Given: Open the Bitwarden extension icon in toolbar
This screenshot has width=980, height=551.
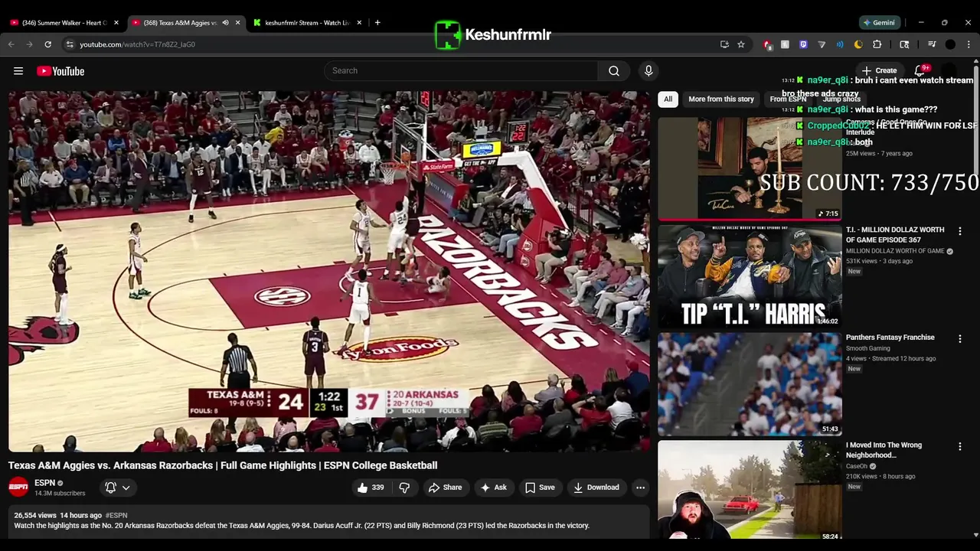Looking at the screenshot, I should coord(803,44).
